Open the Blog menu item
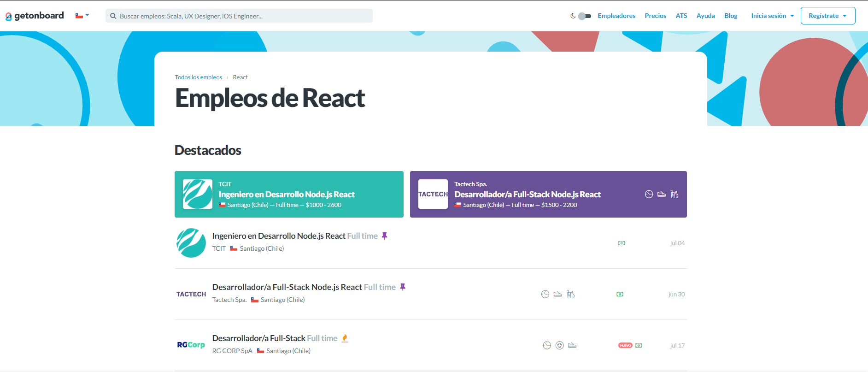Image resolution: width=868 pixels, height=372 pixels. [x=731, y=16]
